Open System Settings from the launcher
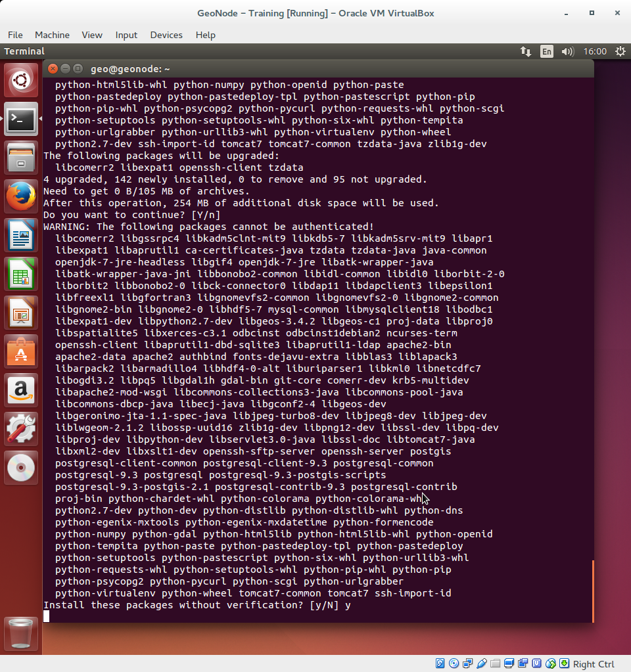The image size is (631, 672). (x=20, y=428)
